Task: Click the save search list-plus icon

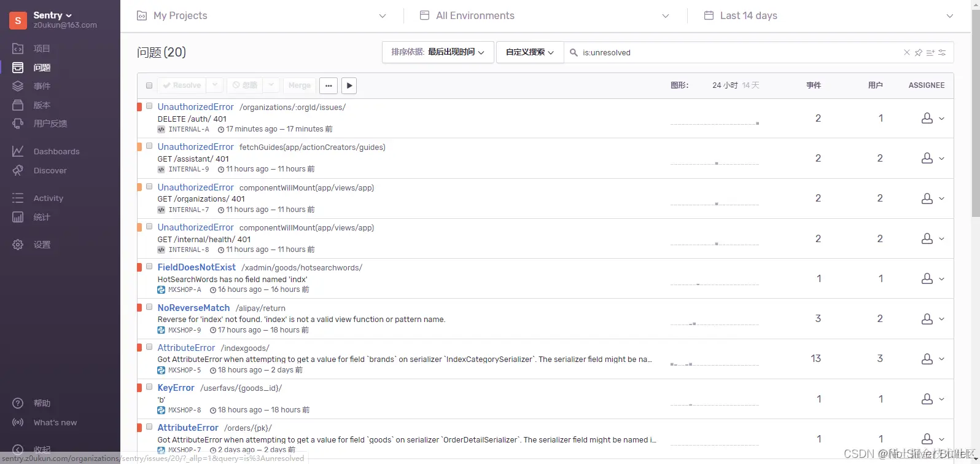Action: (930, 52)
